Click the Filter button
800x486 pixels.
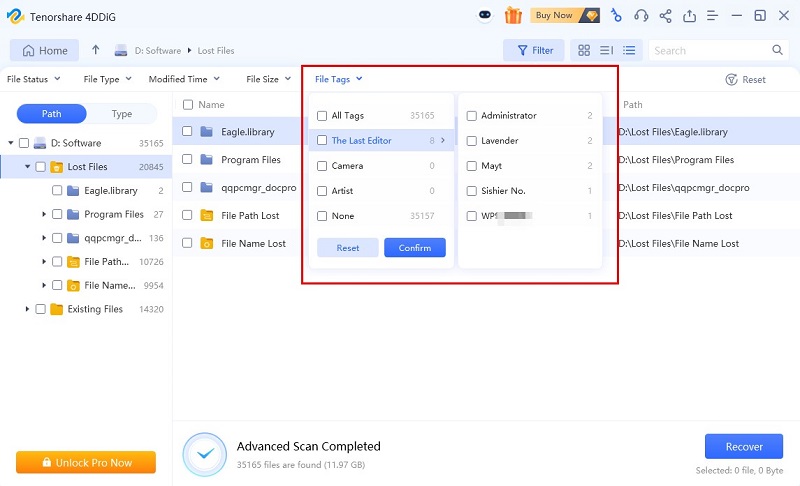pyautogui.click(x=534, y=50)
